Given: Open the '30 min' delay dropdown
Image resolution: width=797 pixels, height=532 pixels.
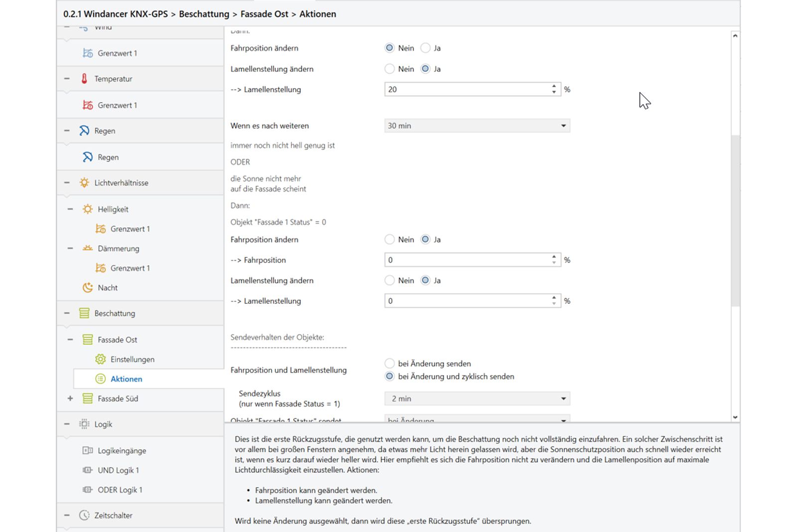Looking at the screenshot, I should [x=477, y=126].
